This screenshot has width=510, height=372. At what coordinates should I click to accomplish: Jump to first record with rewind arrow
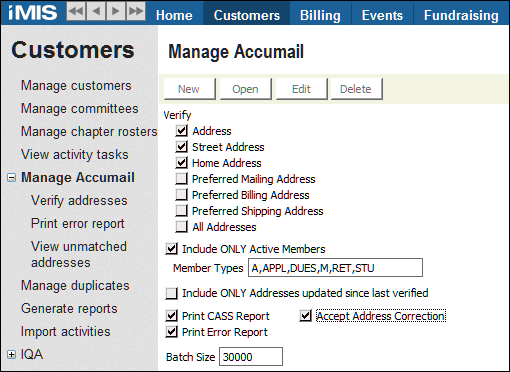[x=76, y=11]
